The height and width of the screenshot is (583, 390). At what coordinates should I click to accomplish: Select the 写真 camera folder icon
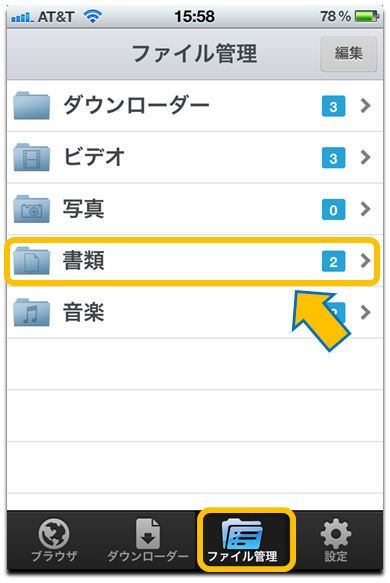pyautogui.click(x=32, y=209)
